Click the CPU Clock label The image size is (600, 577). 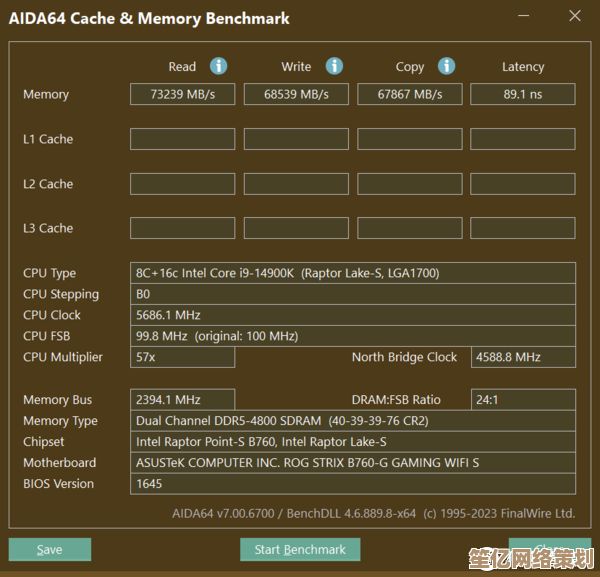tap(52, 315)
